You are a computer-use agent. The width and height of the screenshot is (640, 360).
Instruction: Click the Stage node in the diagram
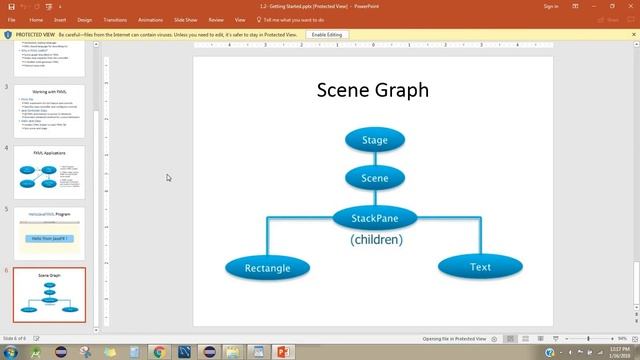375,140
